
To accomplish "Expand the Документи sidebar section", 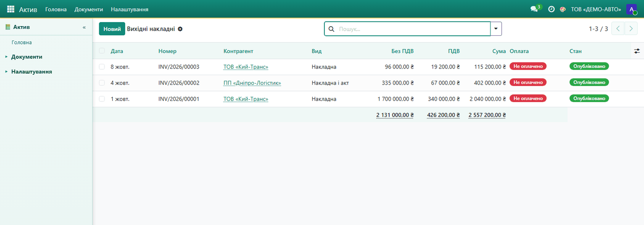I will click(27, 57).
